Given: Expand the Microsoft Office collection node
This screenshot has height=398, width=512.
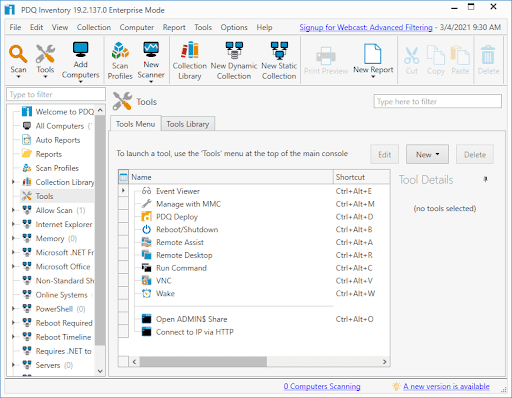Looking at the screenshot, I should point(13,267).
